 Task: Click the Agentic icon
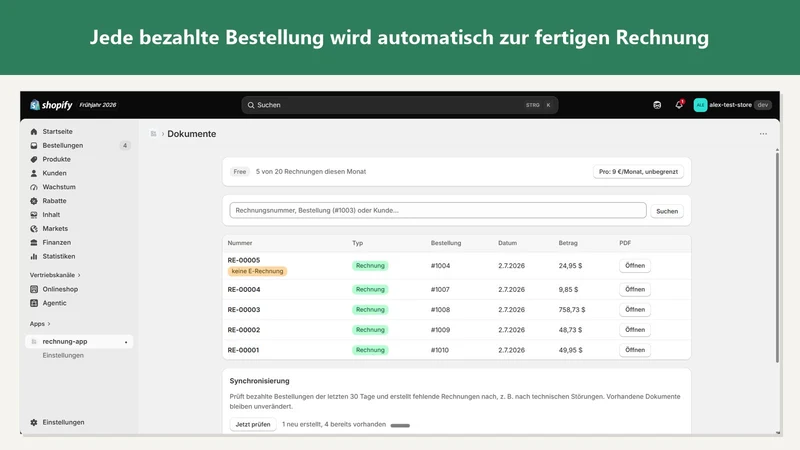point(34,303)
